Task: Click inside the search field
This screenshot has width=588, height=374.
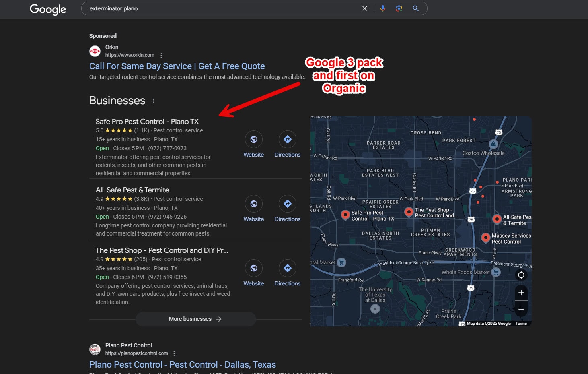Action: (x=221, y=8)
